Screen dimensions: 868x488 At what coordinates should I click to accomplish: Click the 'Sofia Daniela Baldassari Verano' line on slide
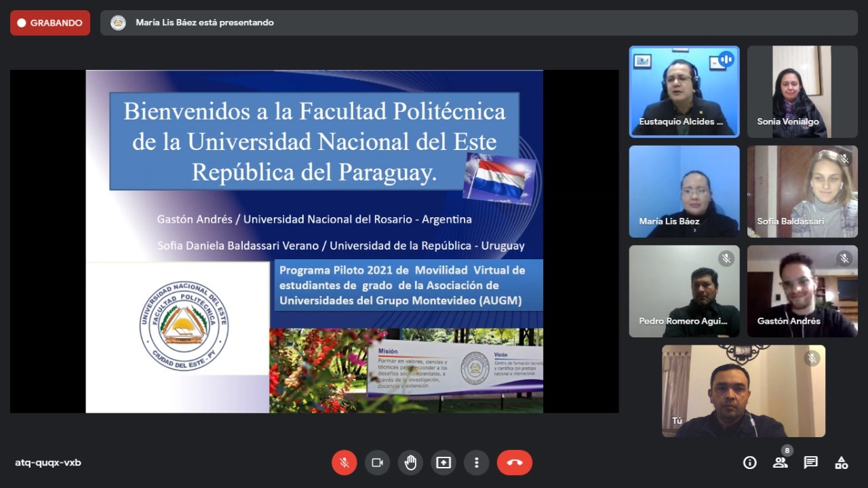pyautogui.click(x=340, y=246)
